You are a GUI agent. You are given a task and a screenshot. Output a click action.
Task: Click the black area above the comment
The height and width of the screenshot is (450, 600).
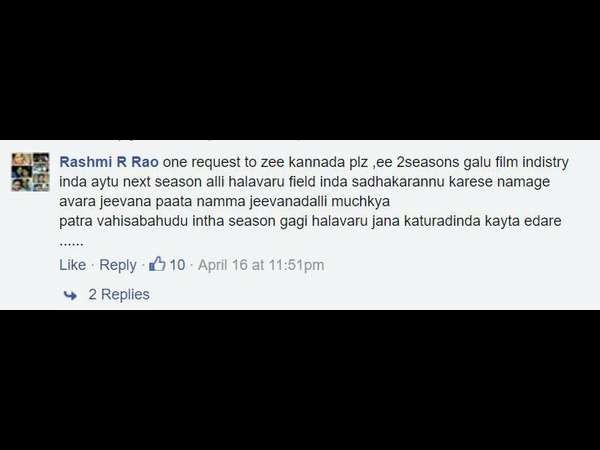[x=300, y=69]
